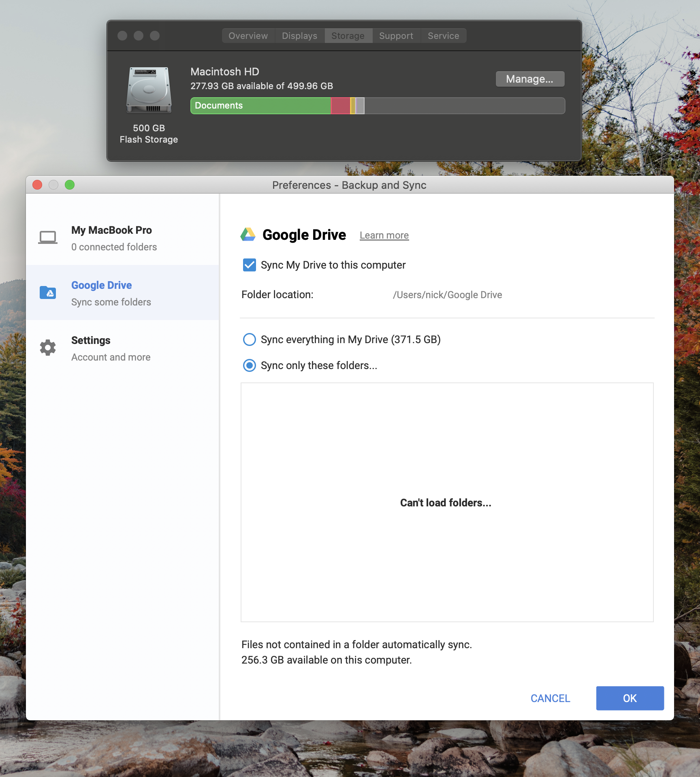The image size is (700, 777).
Task: Click the gray free space of storage bar
Action: [x=464, y=106]
